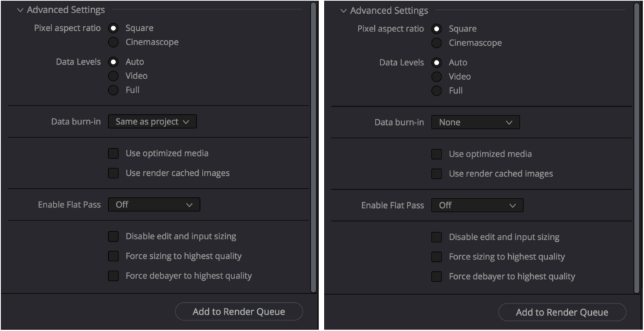Click the right panel vertical scrollbar
Screen dimensions: 644x331
click(637, 148)
